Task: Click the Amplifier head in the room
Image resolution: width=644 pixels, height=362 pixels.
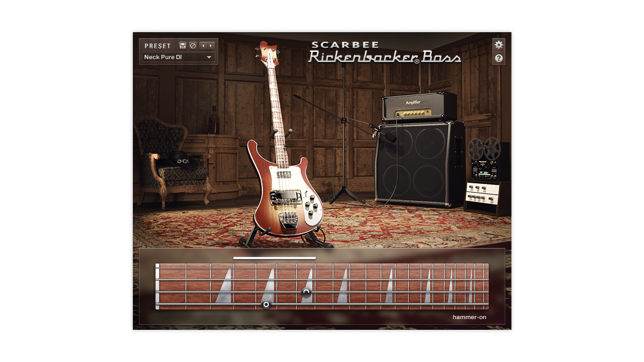Action: pyautogui.click(x=419, y=106)
